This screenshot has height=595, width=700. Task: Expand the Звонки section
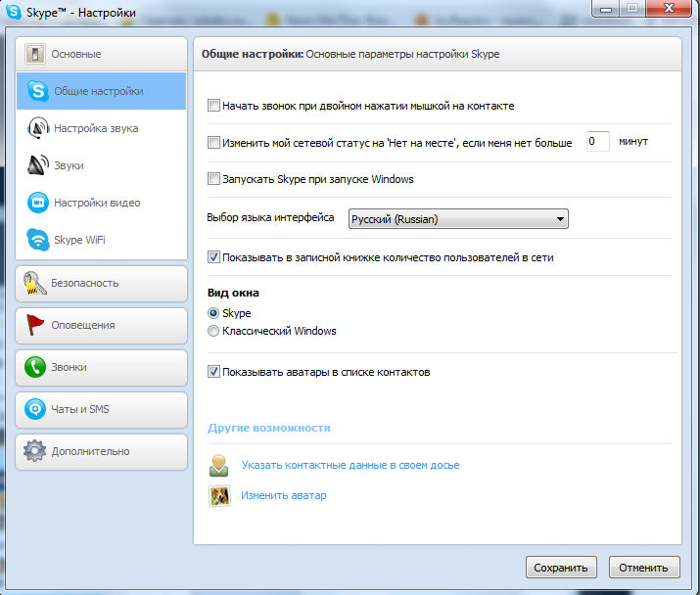pyautogui.click(x=102, y=367)
